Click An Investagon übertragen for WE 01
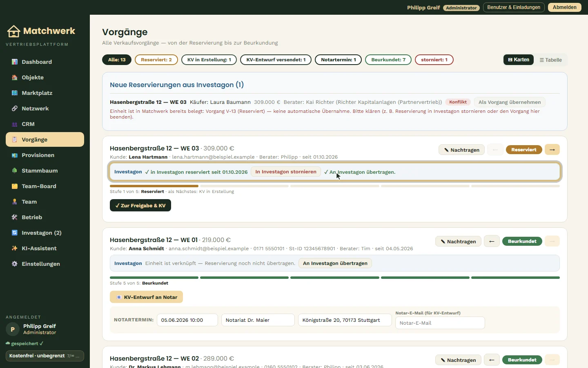Viewport: 588px width, 368px height. click(335, 263)
